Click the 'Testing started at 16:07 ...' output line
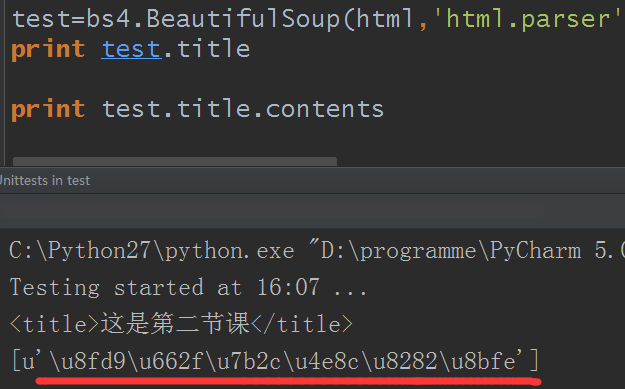Image resolution: width=625 pixels, height=389 pixels. [188, 287]
